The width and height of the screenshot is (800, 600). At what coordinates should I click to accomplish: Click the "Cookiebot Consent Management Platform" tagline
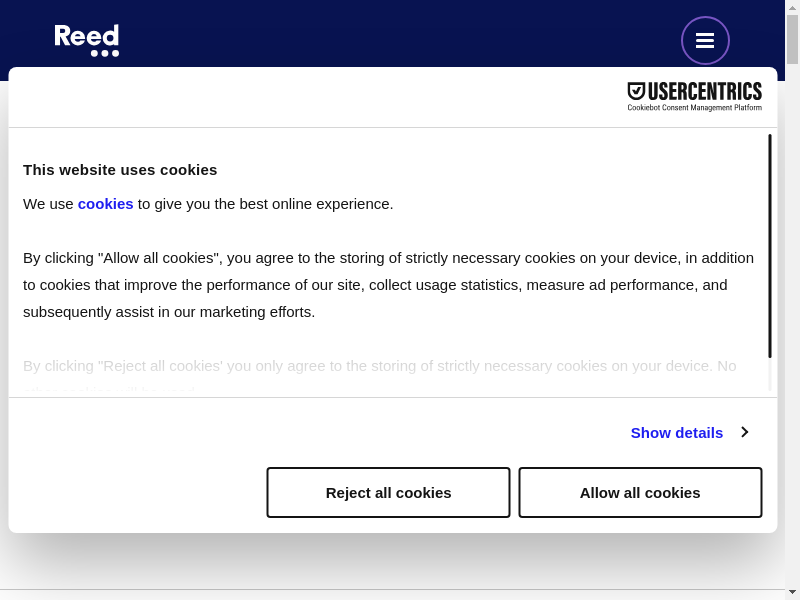[x=694, y=108]
